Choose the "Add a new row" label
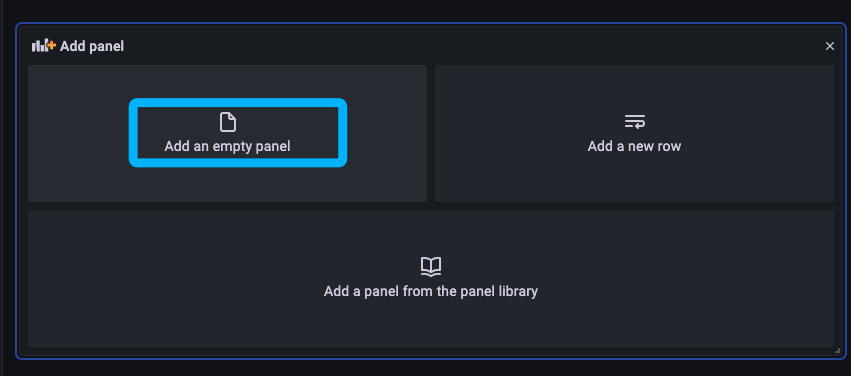Screen dimensions: 851x376 [634, 146]
